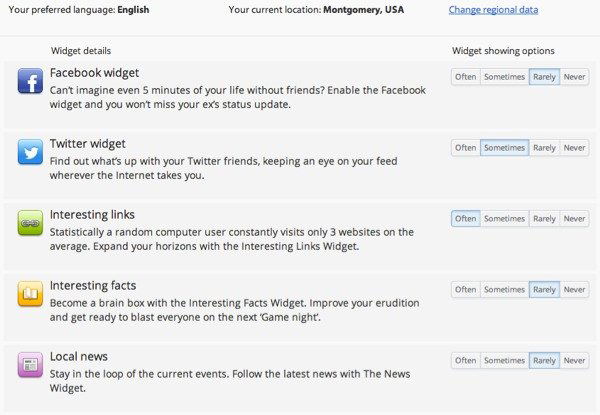The height and width of the screenshot is (415, 600).
Task: Set Interesting links to Never
Action: tap(574, 219)
